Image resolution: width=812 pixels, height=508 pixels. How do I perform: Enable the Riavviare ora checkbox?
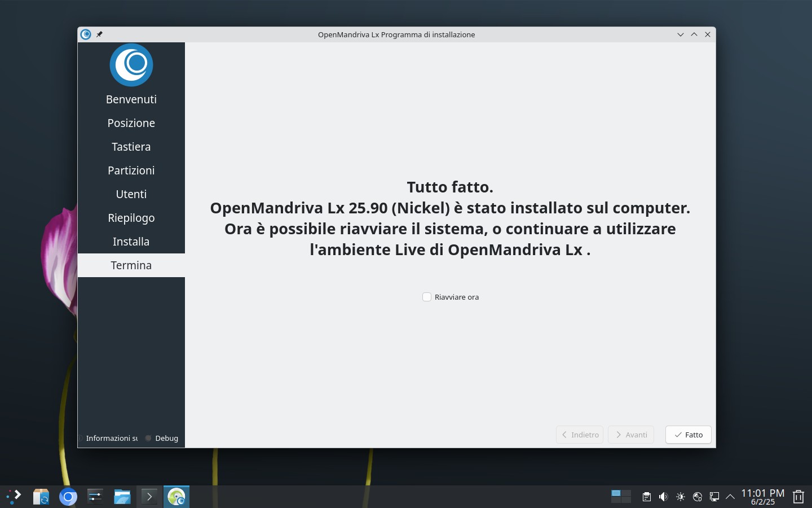point(427,297)
